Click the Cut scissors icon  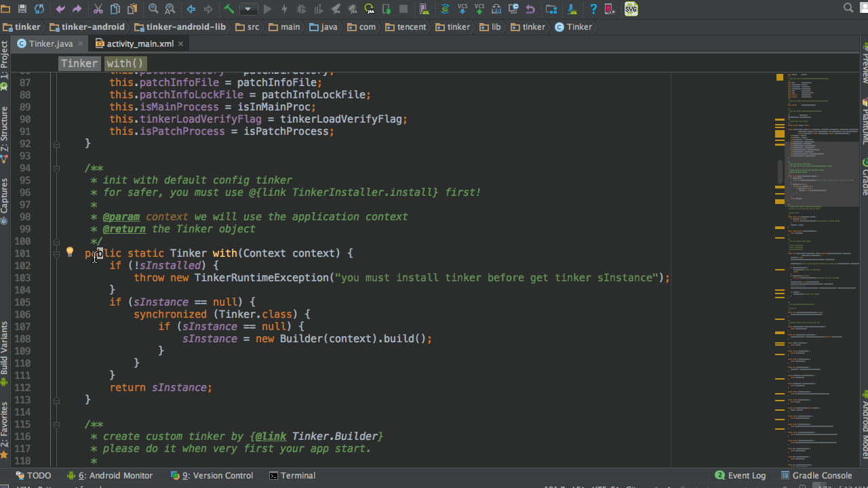(98, 9)
